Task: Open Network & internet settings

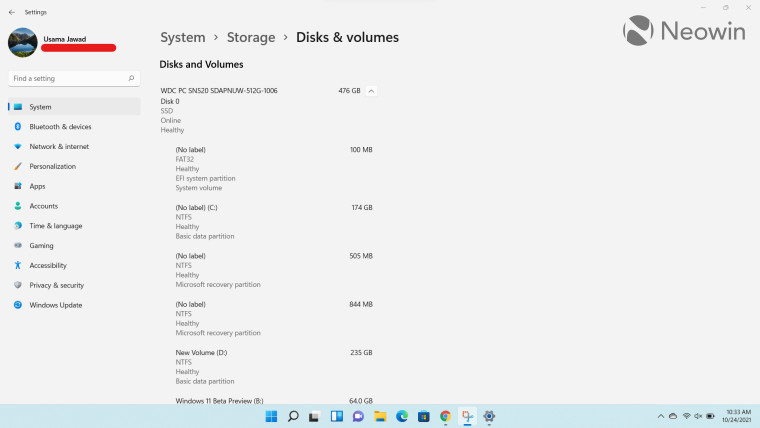Action: (x=74, y=146)
